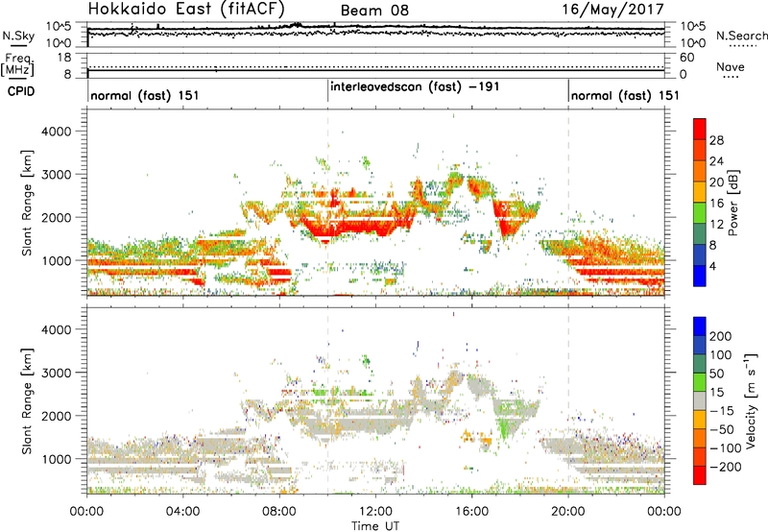
Task: Click the '60' tick on the Nave axis
Action: point(686,58)
